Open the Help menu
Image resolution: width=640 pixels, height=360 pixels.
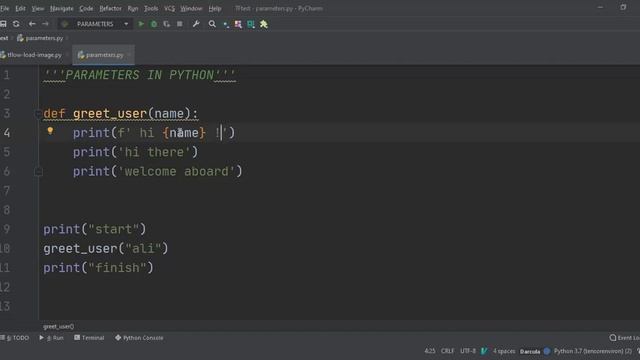(x=215, y=8)
